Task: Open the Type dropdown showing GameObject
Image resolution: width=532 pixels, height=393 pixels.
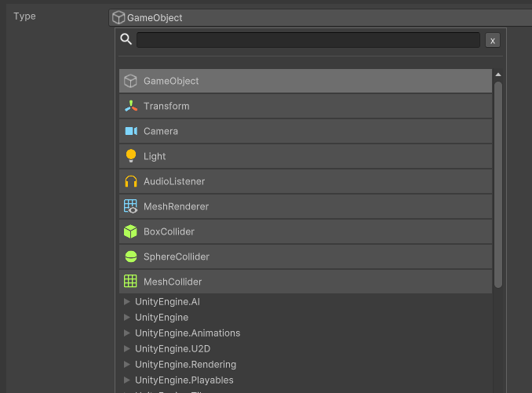Action: pos(320,17)
